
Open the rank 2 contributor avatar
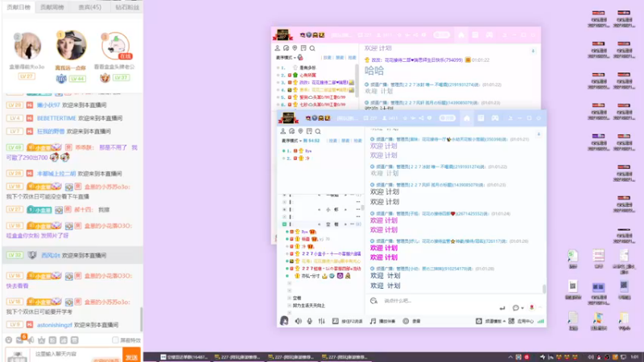[x=27, y=46]
